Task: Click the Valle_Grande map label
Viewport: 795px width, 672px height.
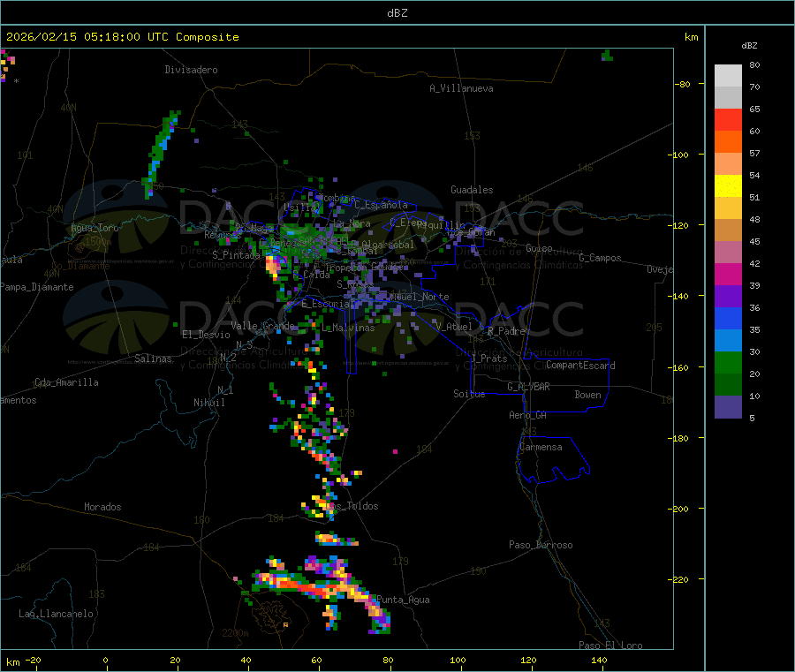Action: pyautogui.click(x=262, y=326)
